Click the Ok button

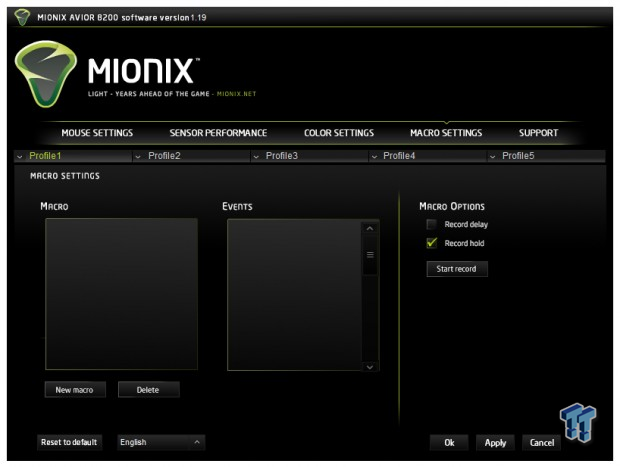point(449,442)
